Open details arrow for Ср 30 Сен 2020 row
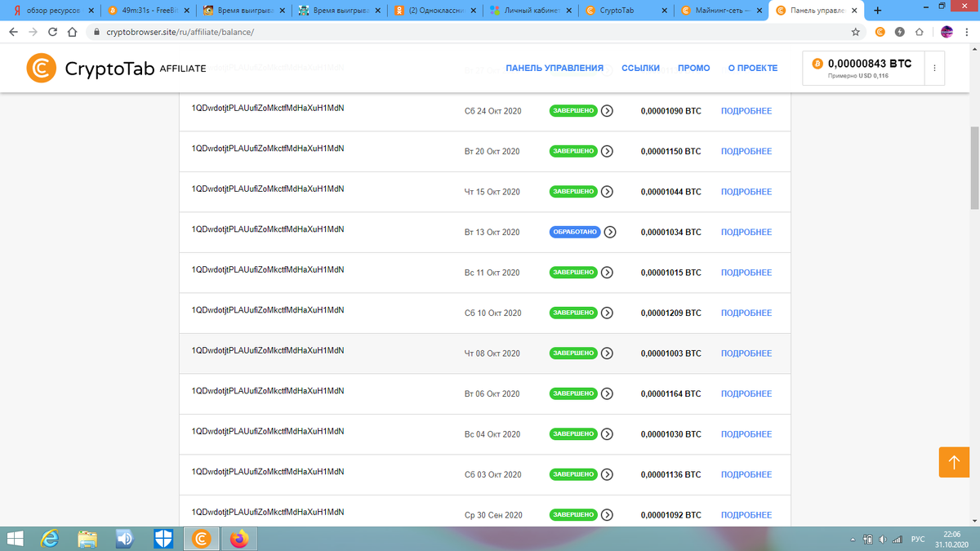Screen dimensions: 980x551 tap(607, 515)
